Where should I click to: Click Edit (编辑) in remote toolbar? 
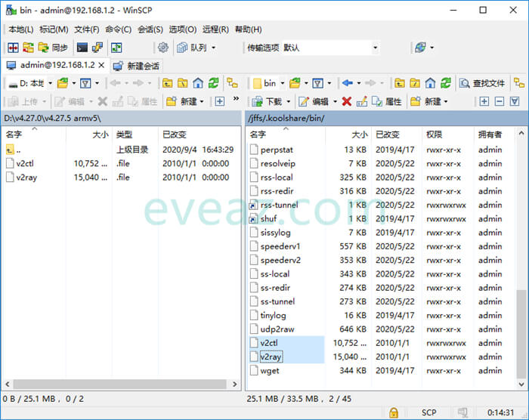314,101
